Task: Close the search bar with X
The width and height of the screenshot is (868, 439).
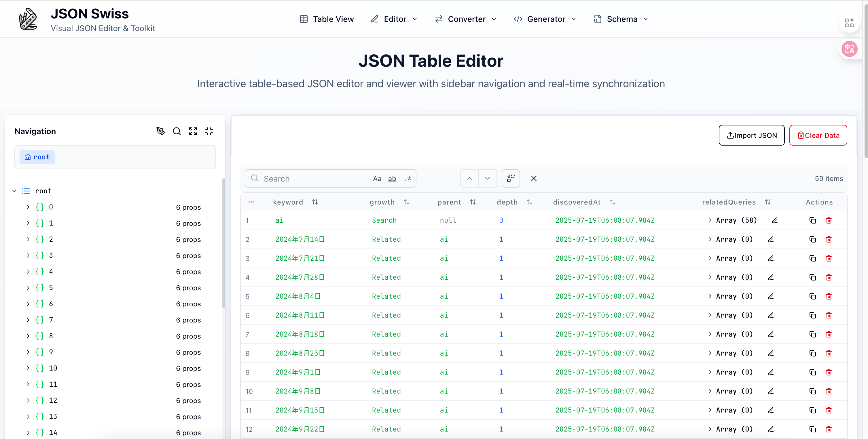Action: point(534,179)
